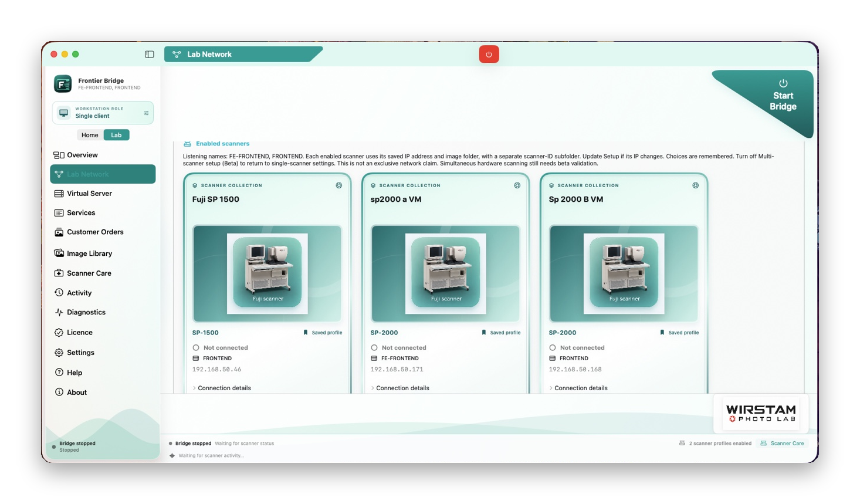Click the Start Bridge button
This screenshot has width=860, height=504.
point(783,96)
